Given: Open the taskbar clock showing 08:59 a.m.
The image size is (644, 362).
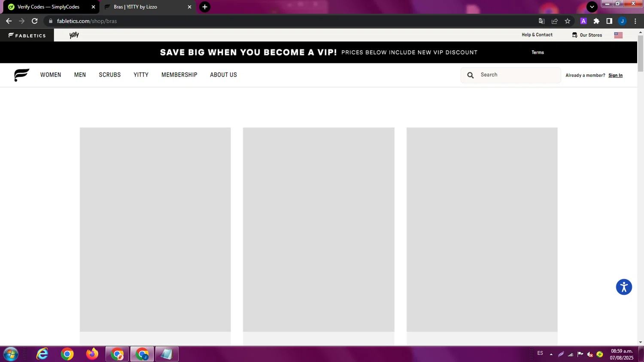Looking at the screenshot, I should [622, 354].
